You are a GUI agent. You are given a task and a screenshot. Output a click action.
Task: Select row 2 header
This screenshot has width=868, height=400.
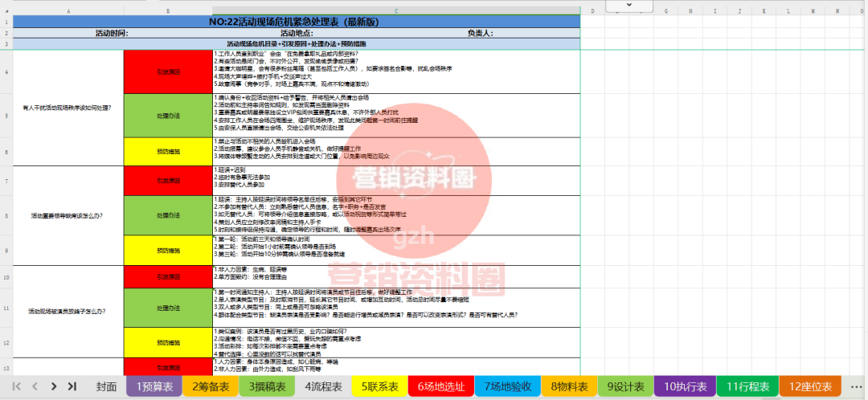[6, 33]
